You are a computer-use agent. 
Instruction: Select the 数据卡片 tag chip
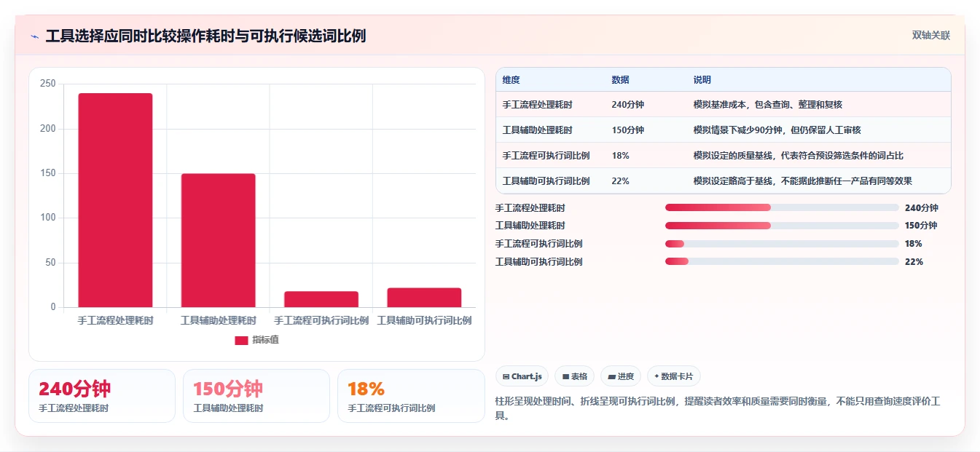[674, 376]
